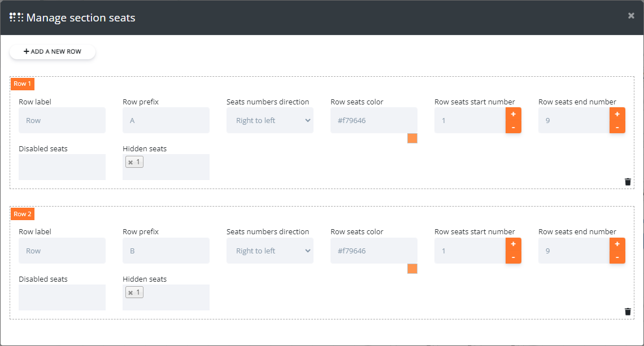Increase Row 1 seats end number
This screenshot has height=346, width=644.
[617, 114]
